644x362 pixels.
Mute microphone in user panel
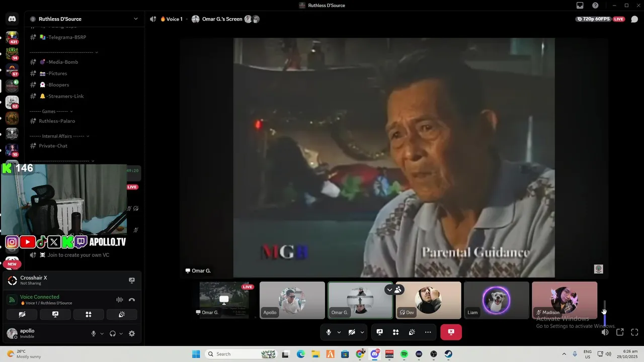pyautogui.click(x=93, y=333)
